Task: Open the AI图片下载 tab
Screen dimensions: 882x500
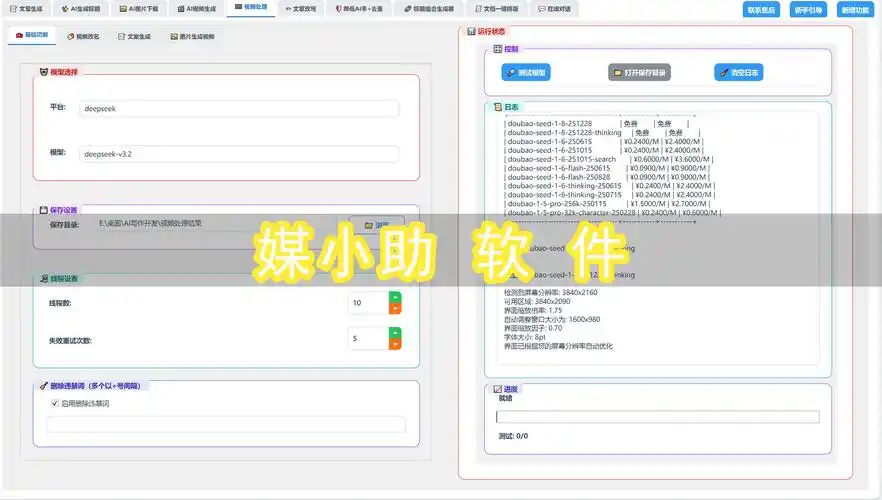Action: click(138, 8)
